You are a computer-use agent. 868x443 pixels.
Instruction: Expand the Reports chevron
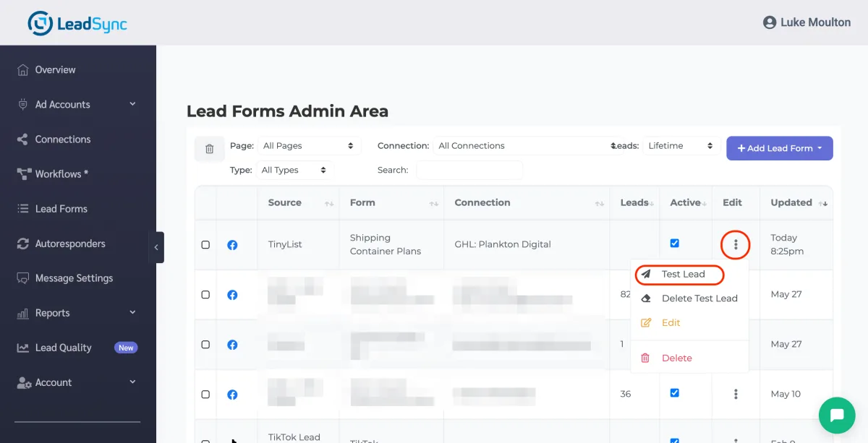pyautogui.click(x=132, y=312)
